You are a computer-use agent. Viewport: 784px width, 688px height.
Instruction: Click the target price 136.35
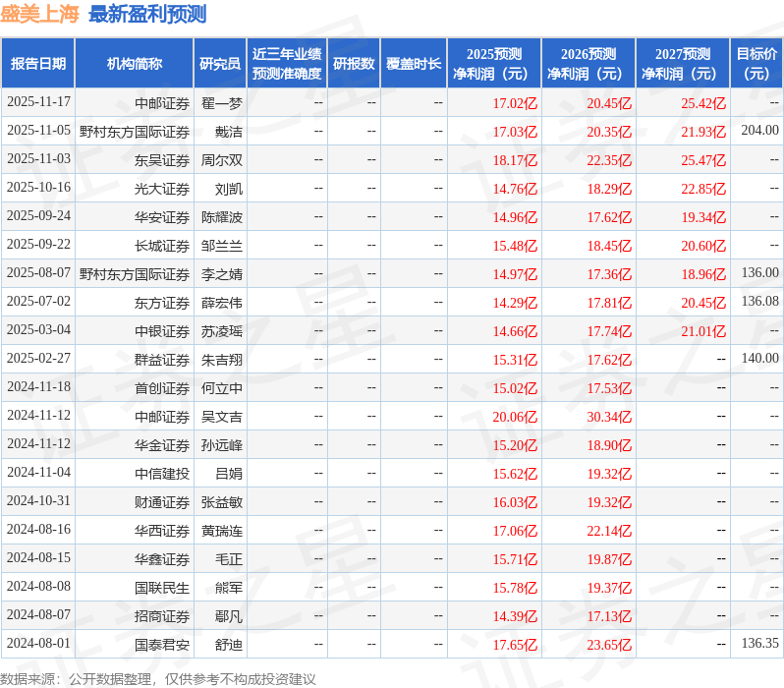pyautogui.click(x=760, y=644)
